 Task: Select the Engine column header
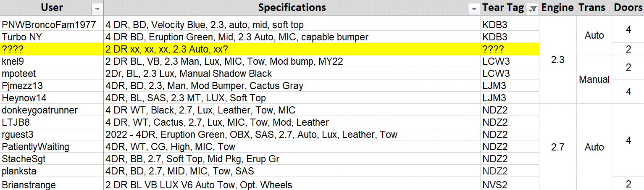click(557, 8)
